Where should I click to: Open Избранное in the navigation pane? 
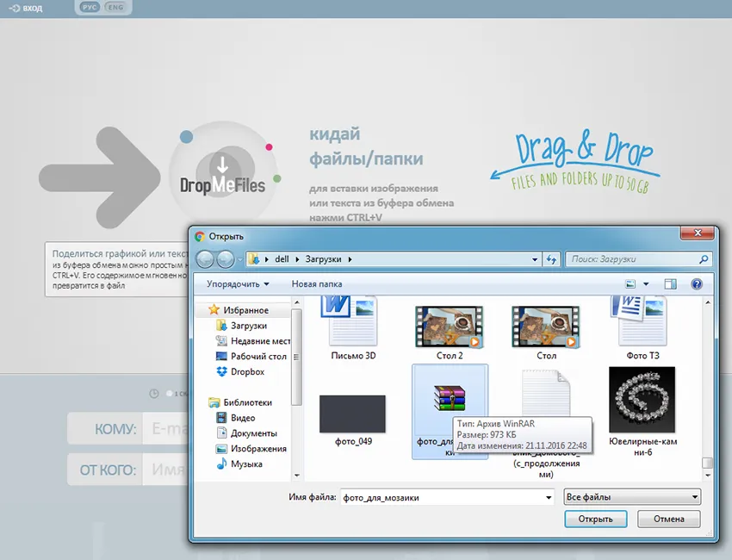point(245,310)
